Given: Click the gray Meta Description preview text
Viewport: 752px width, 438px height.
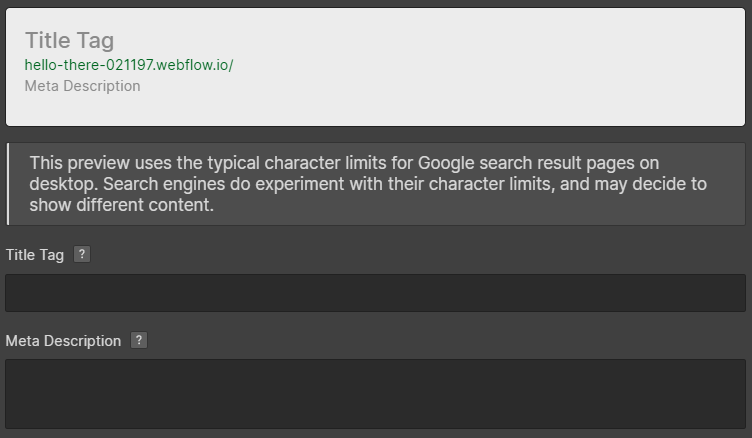Looking at the screenshot, I should pos(82,86).
